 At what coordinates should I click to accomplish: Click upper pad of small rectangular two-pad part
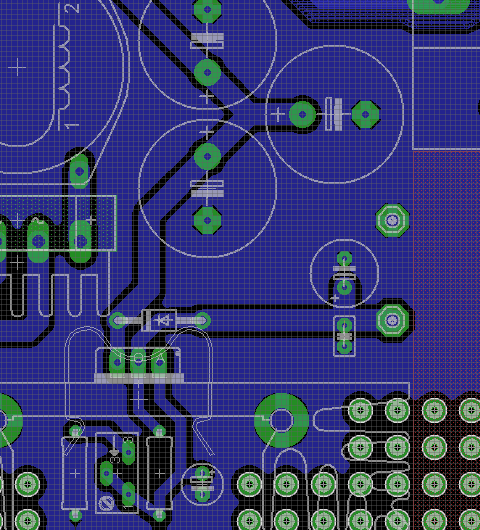tap(344, 326)
